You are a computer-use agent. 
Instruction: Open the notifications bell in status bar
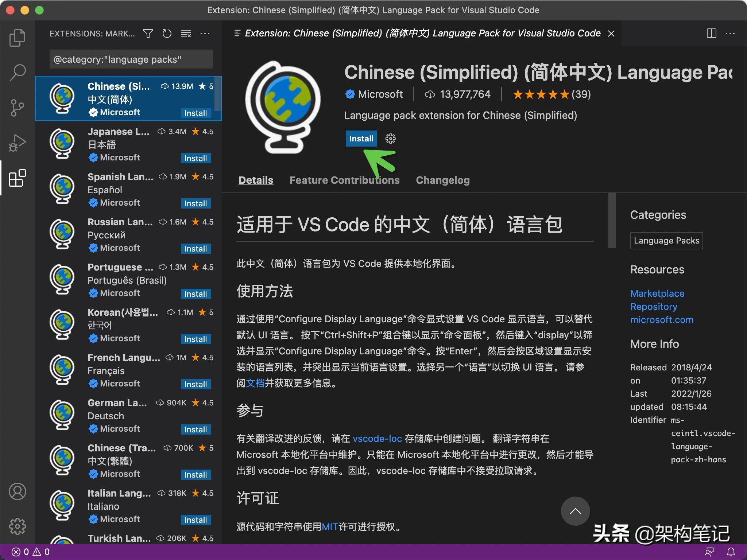pos(731,552)
